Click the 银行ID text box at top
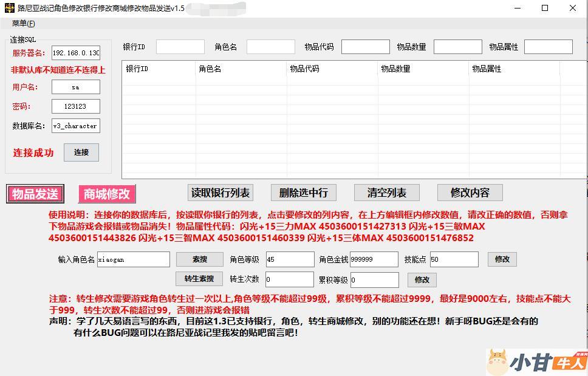The width and height of the screenshot is (588, 376). pyautogui.click(x=180, y=47)
